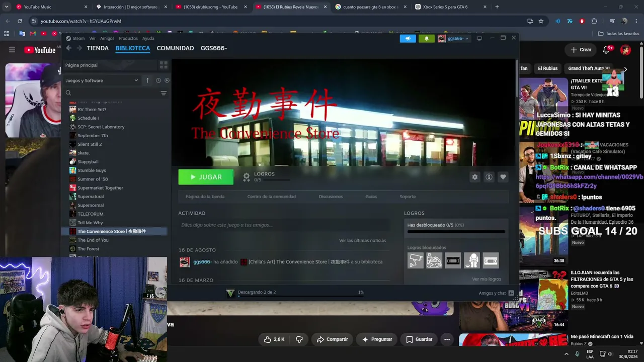
Task: Open Chrome three-dot menu
Action: point(636,21)
